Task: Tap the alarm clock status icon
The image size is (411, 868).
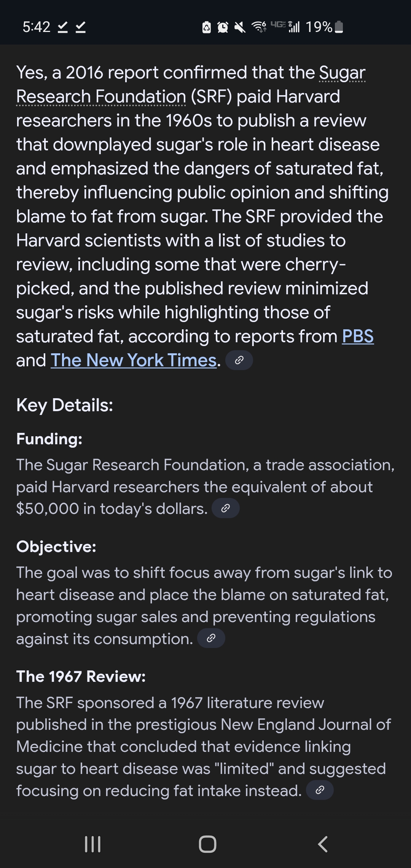Action: (x=223, y=27)
